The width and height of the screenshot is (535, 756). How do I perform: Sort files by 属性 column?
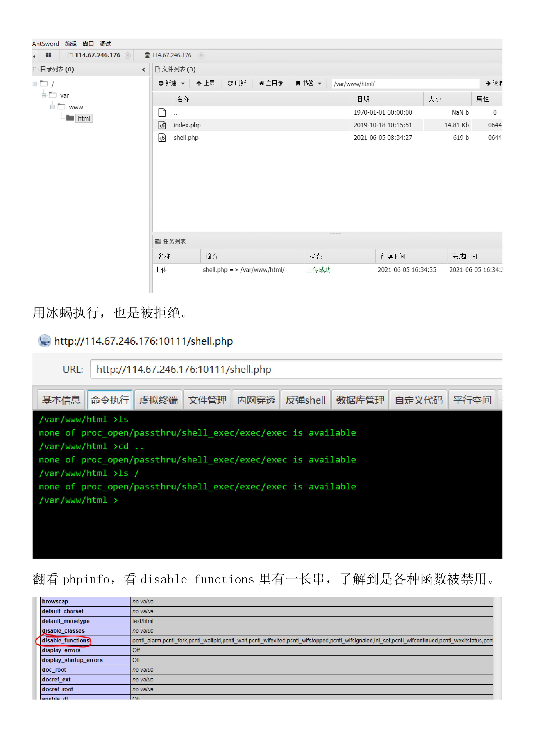[x=487, y=99]
